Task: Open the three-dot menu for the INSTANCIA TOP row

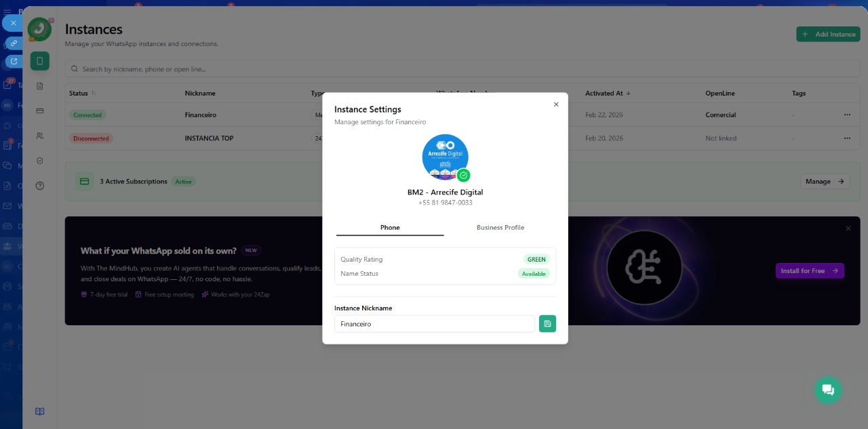Action: 847,138
